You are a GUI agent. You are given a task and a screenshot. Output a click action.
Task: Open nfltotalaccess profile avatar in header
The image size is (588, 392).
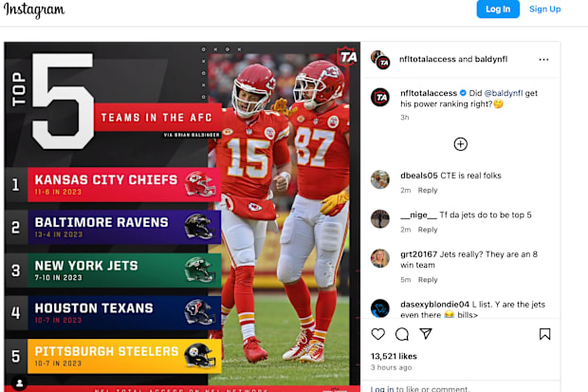(x=380, y=59)
